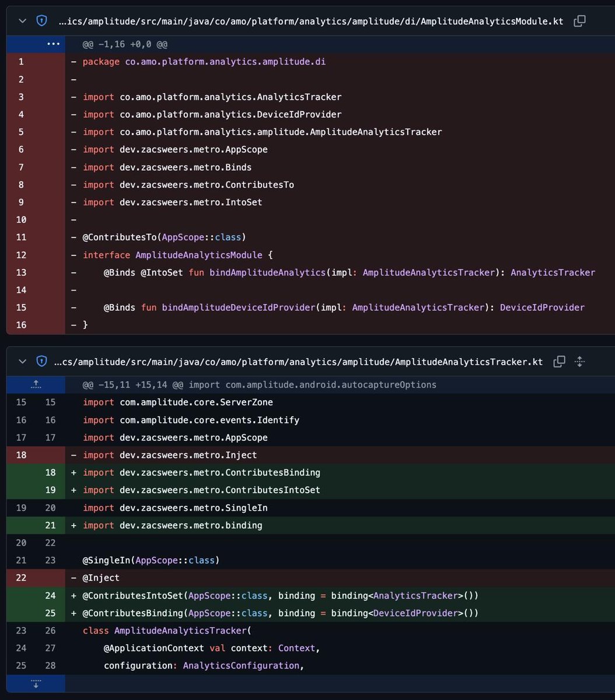Image resolution: width=615 pixels, height=700 pixels.
Task: Click the '@ApplicationContext val context: Context,' line
Action: point(212,648)
